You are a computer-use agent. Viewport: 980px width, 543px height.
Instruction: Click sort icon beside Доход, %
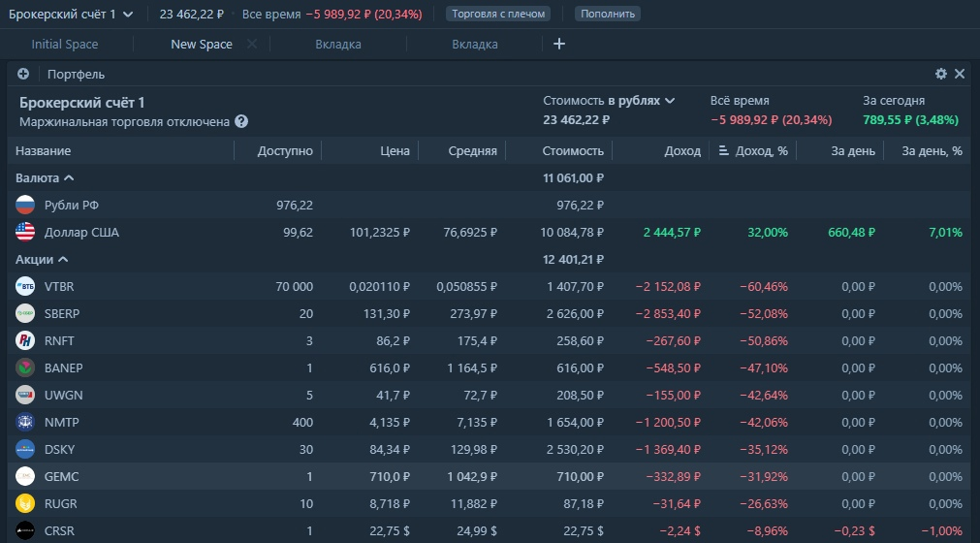click(724, 150)
